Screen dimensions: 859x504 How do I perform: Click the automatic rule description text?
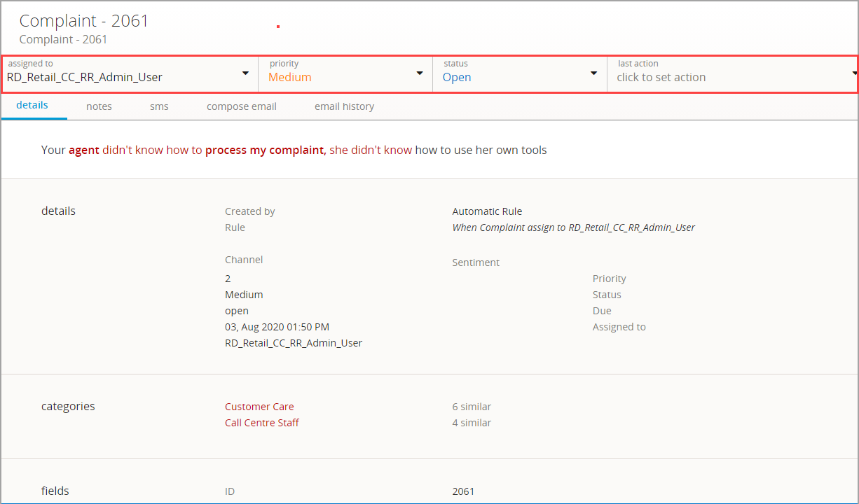(x=573, y=227)
